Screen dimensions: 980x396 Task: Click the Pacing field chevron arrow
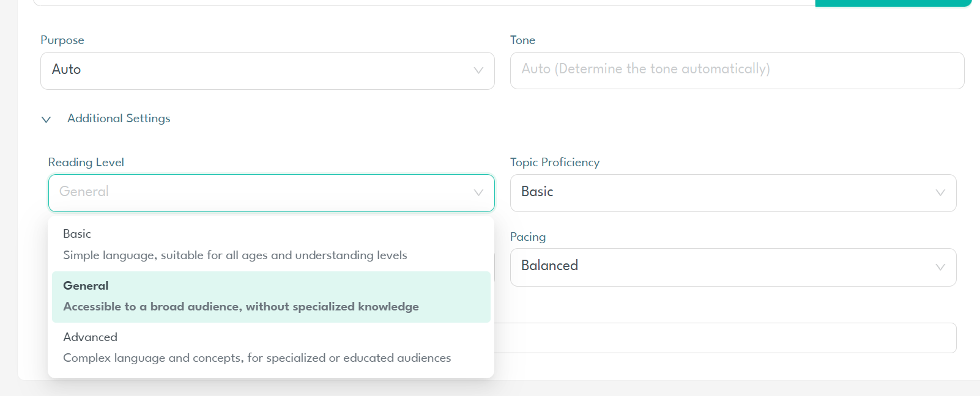940,267
